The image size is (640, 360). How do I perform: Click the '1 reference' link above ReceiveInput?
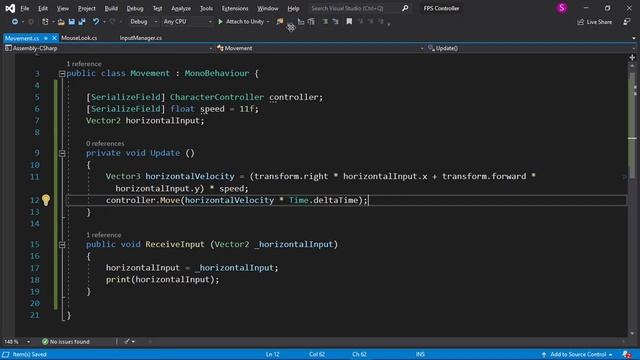pos(104,235)
